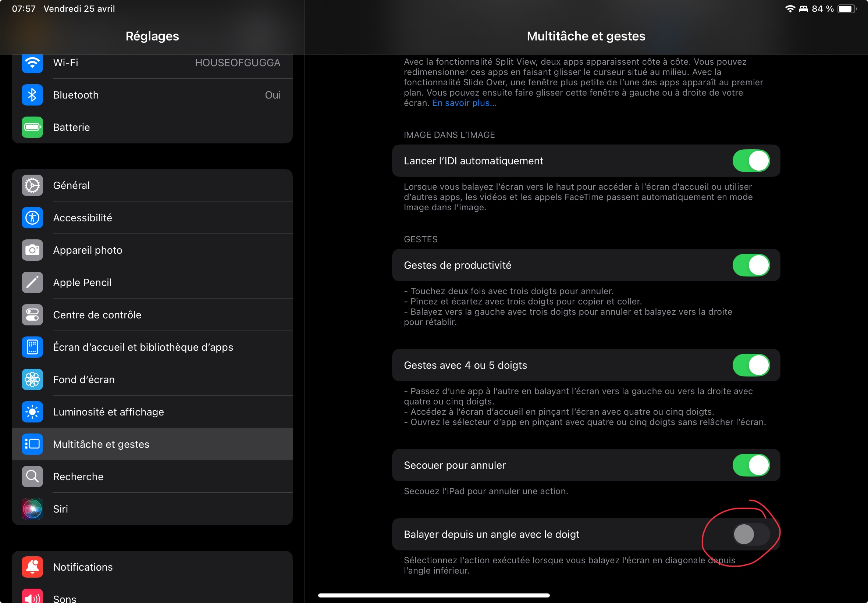Screen dimensions: 868x603
Task: Tap the Centre de contrôle icon
Action: [32, 315]
